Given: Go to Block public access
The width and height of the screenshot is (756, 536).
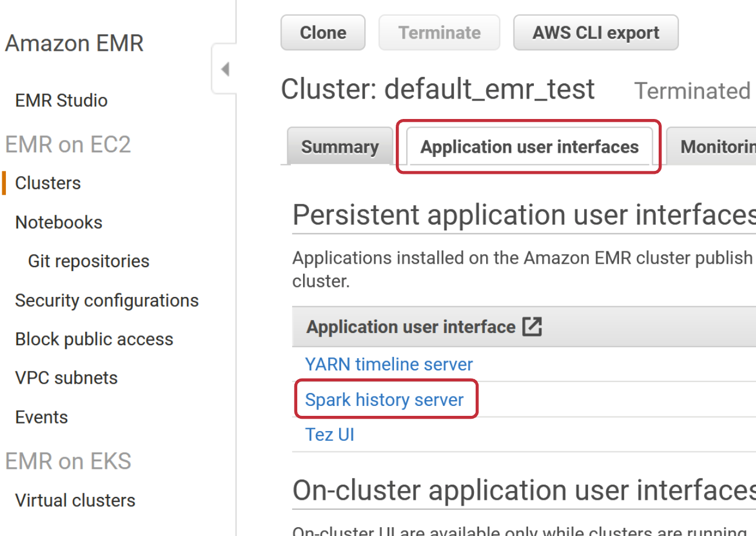Looking at the screenshot, I should [x=94, y=339].
